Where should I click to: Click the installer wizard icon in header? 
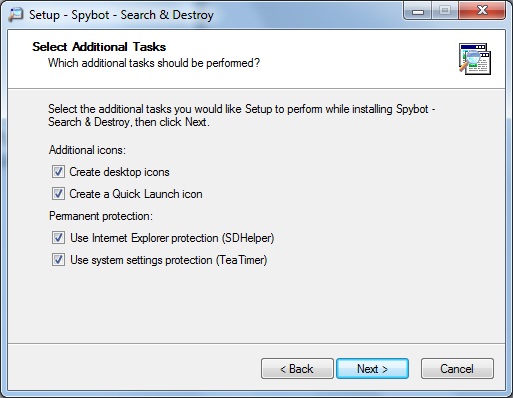(x=475, y=59)
